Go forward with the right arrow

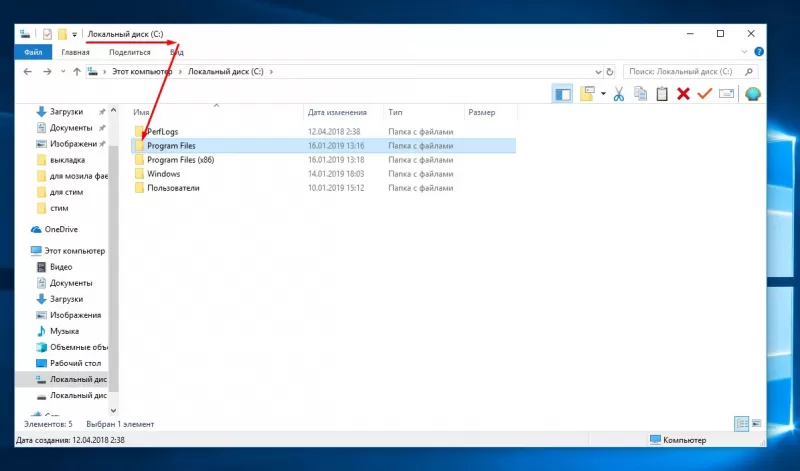pyautogui.click(x=47, y=72)
